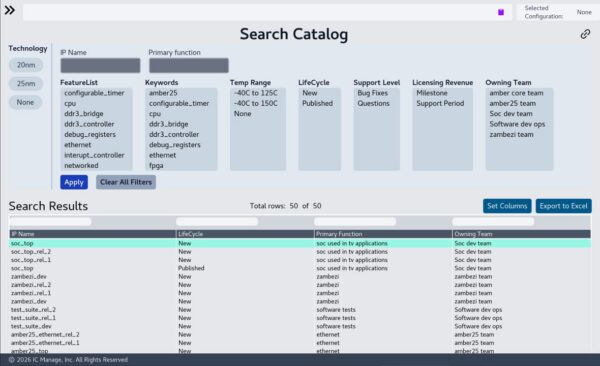
Task: Select zambezi team in Owning Team filter
Action: (x=511, y=134)
